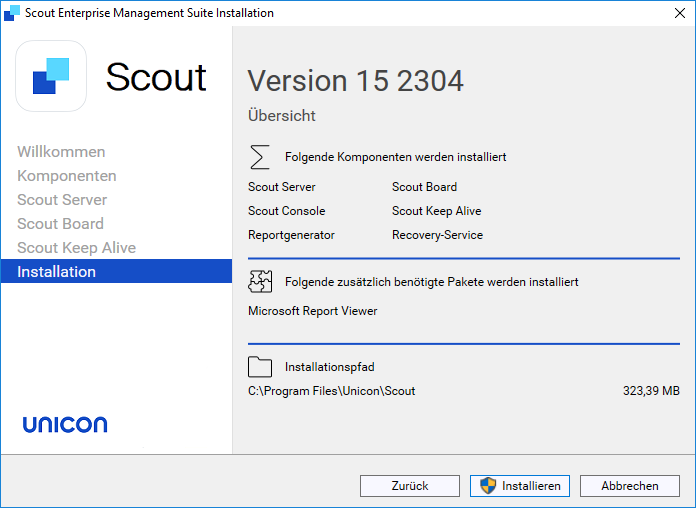Click the puzzle piece packages icon
The image size is (696, 508).
point(260,282)
